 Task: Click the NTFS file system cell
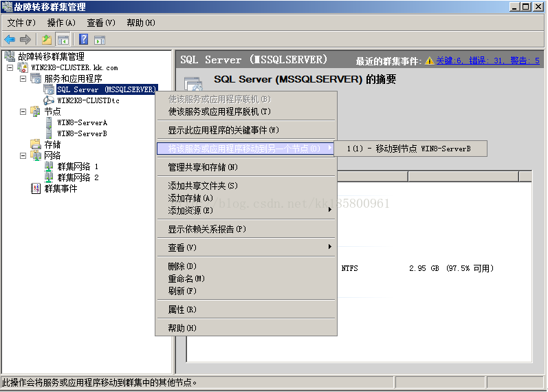(349, 268)
